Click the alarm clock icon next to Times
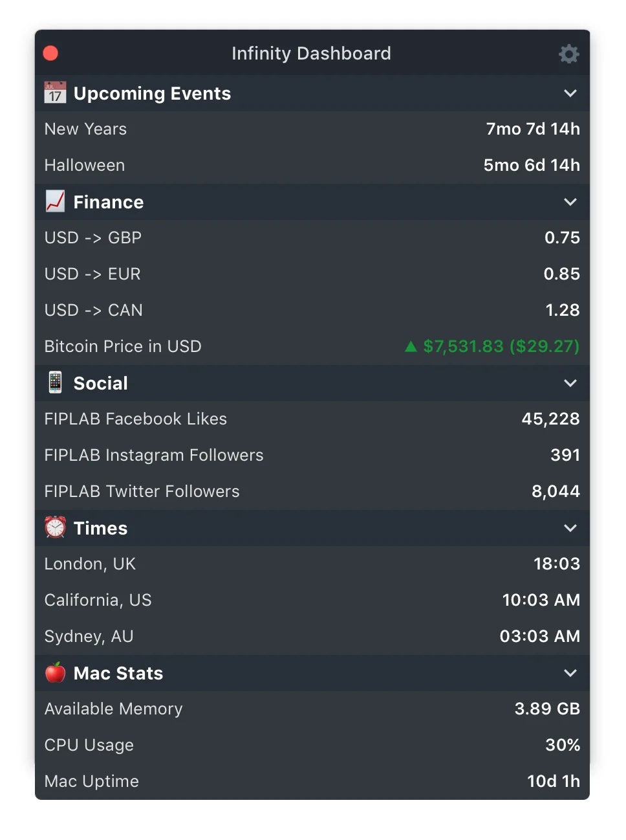Screen dimensions: 626x840 click(x=55, y=528)
